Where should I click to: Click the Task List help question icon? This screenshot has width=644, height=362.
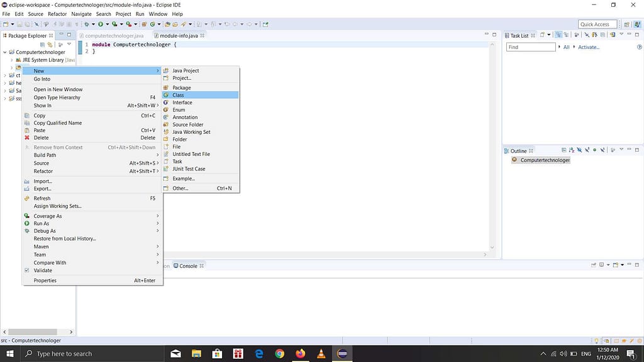(x=640, y=47)
